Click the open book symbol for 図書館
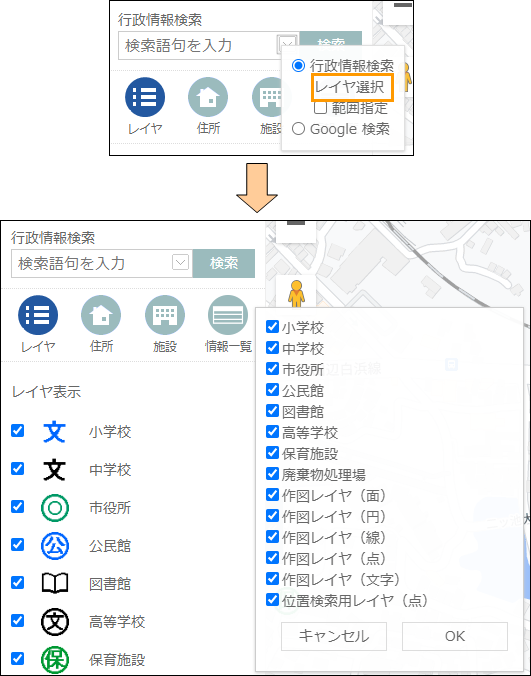The width and height of the screenshot is (531, 676). click(x=55, y=584)
